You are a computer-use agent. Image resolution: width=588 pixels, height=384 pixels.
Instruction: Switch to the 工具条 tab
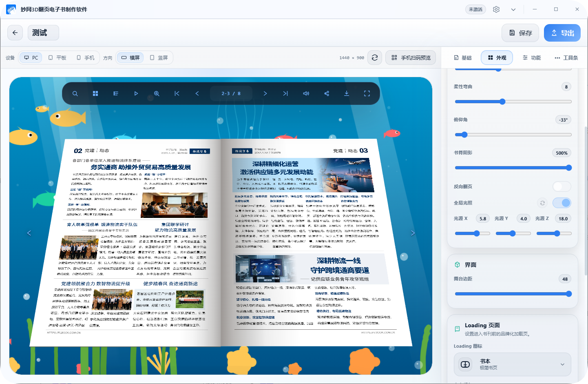pyautogui.click(x=566, y=58)
